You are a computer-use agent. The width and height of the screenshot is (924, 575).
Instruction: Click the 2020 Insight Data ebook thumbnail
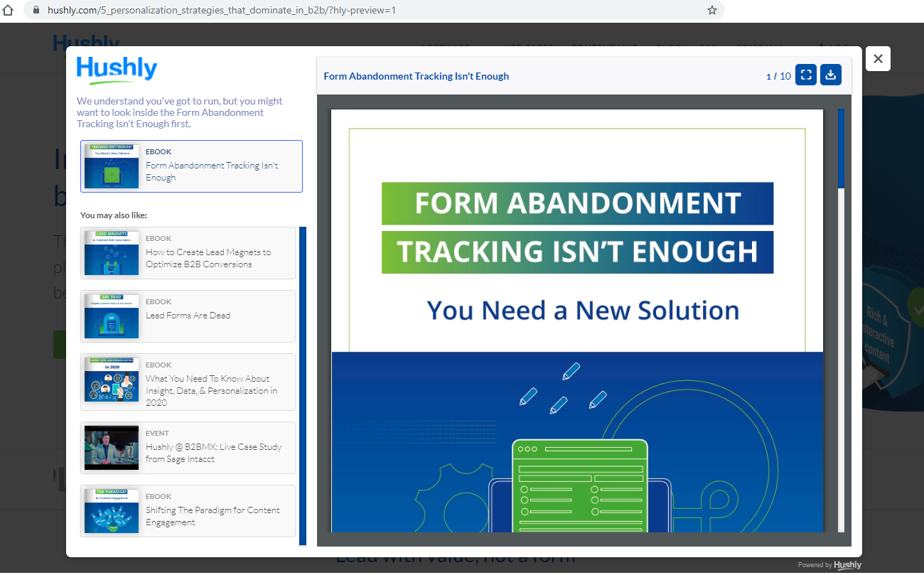tap(112, 380)
